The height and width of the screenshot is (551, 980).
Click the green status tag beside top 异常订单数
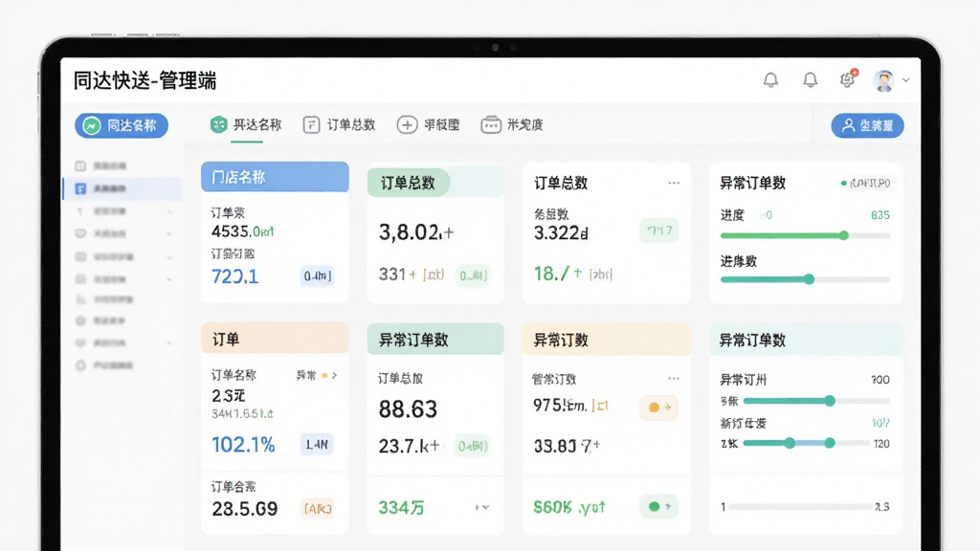click(x=866, y=183)
